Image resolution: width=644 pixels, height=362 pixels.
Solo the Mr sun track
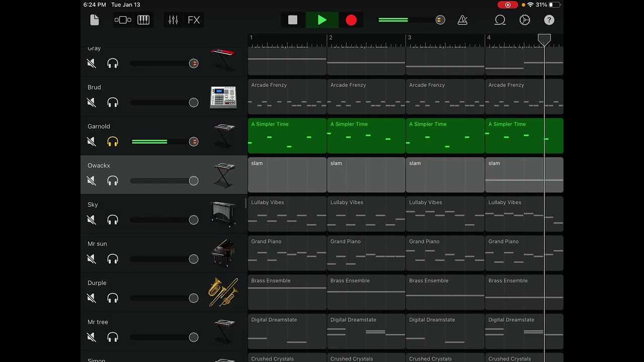coord(113,259)
